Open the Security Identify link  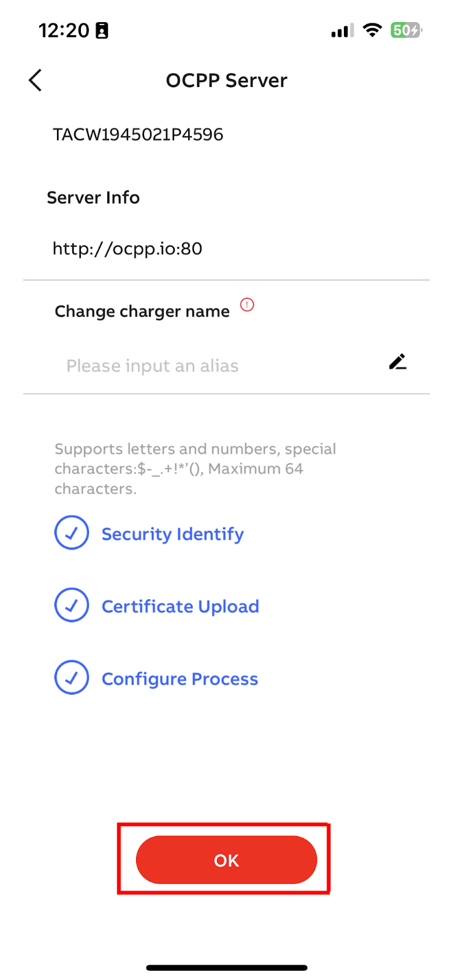[172, 534]
